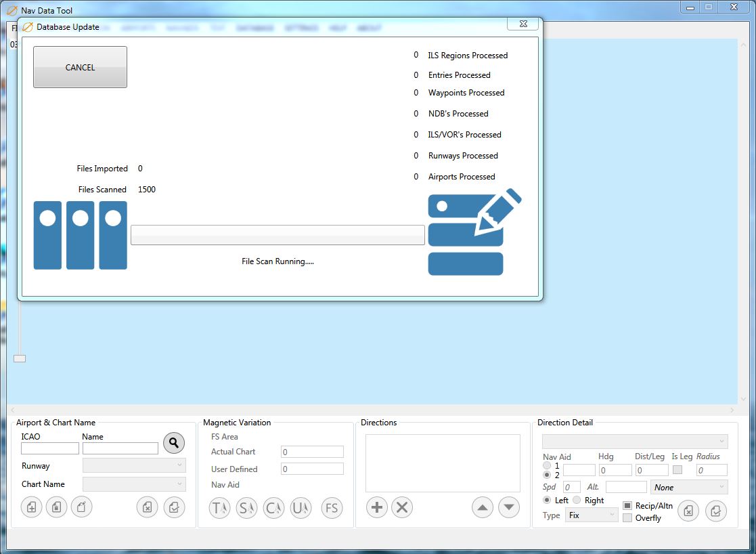The height and width of the screenshot is (554, 756).
Task: Open the altitude dropdown showing None
Action: [689, 487]
